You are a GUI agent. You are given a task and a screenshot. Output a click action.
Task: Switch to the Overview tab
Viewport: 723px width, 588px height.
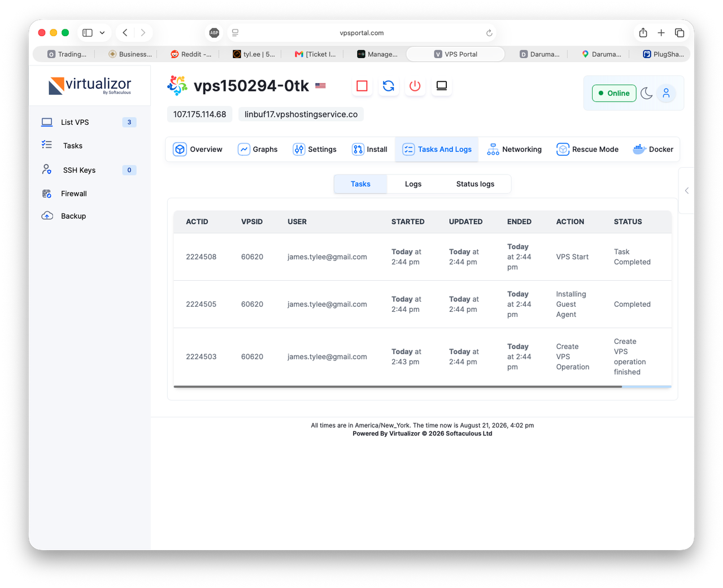pos(198,149)
